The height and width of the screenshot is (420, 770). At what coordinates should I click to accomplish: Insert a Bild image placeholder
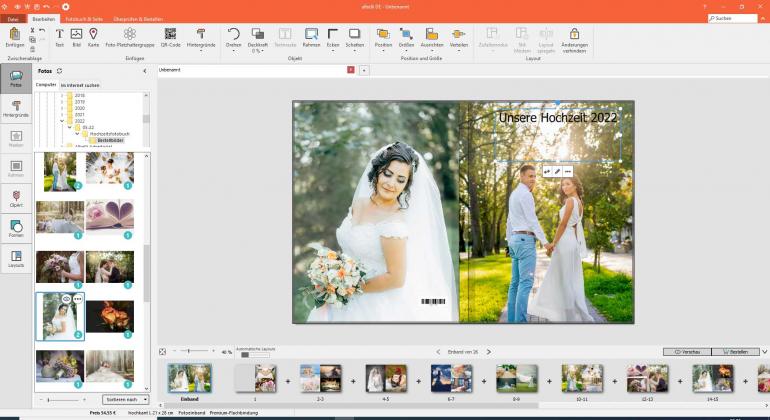(x=76, y=37)
